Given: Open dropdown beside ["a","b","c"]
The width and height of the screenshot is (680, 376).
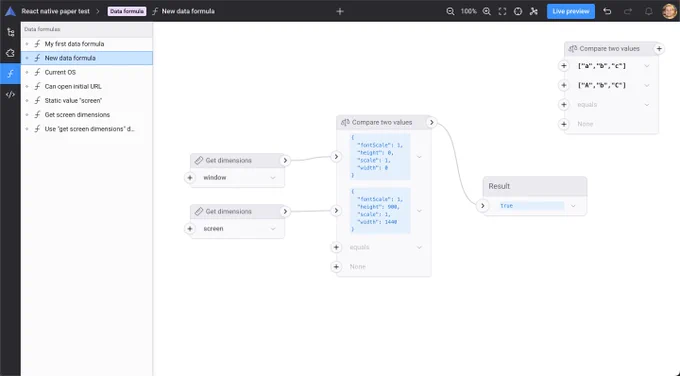Looking at the screenshot, I should (647, 66).
